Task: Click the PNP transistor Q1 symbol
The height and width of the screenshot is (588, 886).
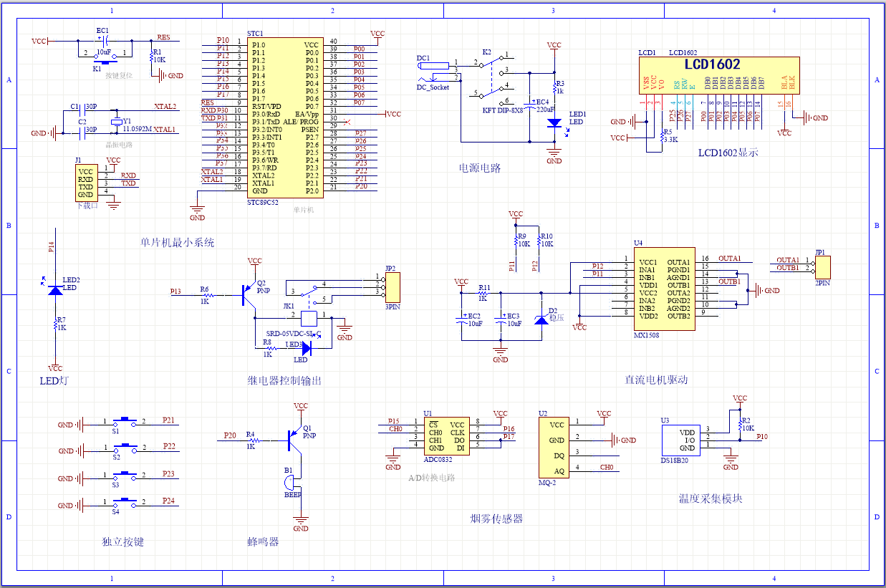Action: 294,440
